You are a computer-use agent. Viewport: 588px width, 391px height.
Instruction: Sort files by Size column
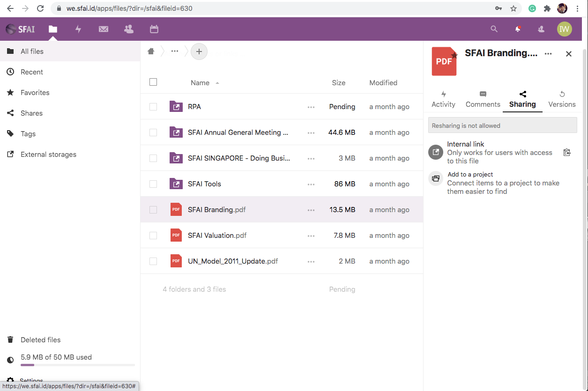click(338, 83)
